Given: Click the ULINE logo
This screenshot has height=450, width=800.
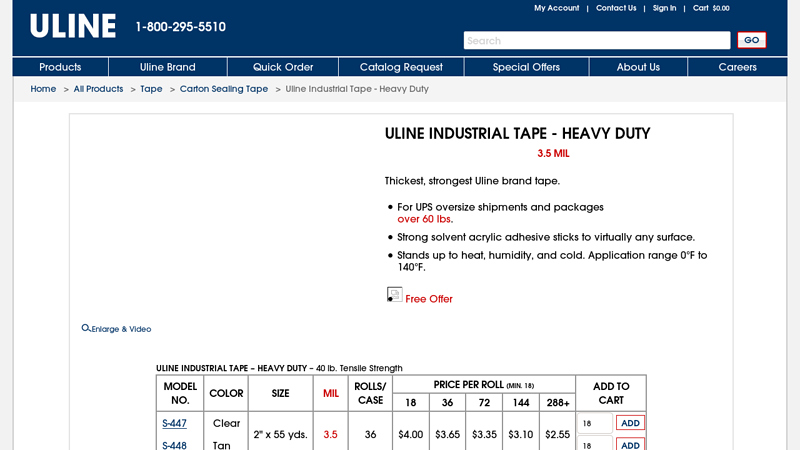Looking at the screenshot, I should (x=73, y=26).
